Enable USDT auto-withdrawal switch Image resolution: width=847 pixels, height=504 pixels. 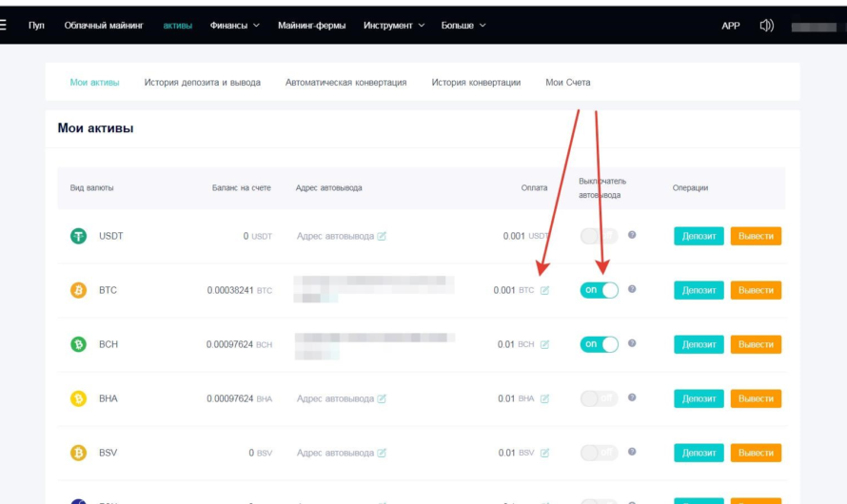[x=599, y=236]
